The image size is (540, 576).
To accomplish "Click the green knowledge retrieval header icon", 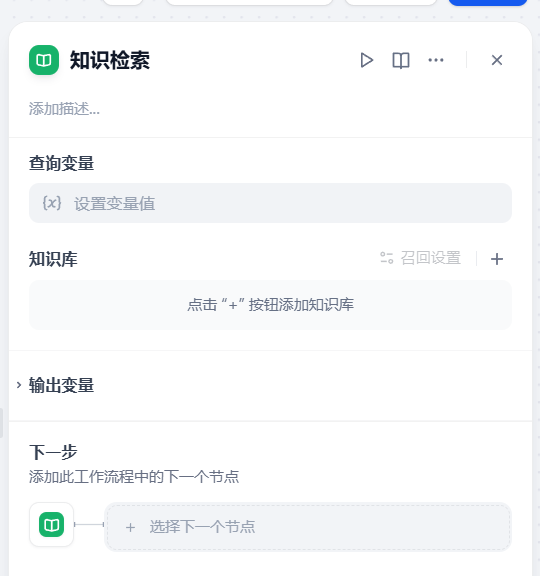I will pos(44,60).
